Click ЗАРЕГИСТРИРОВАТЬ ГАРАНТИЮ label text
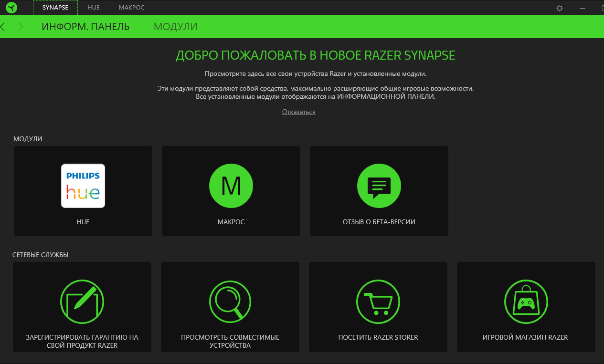604x364 pixels. [82, 341]
